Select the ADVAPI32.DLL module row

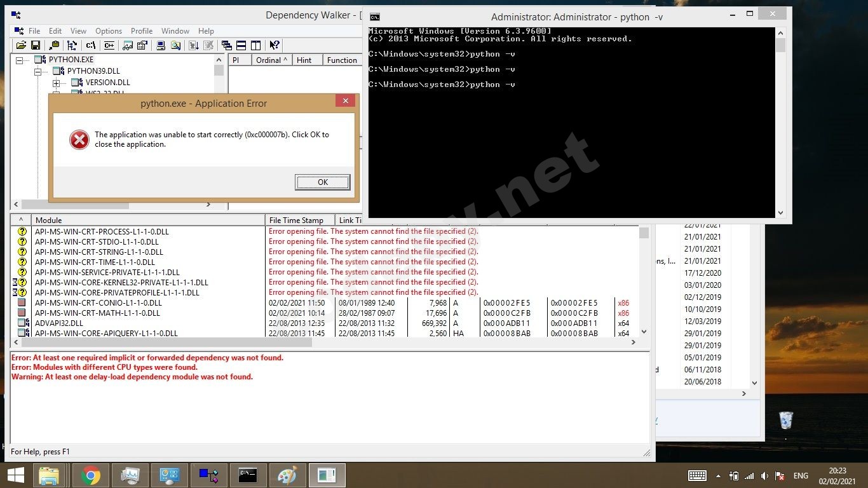click(59, 323)
